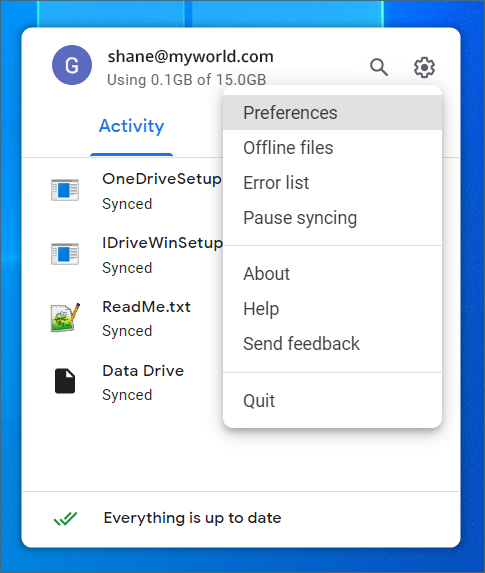Click Synced status under IDriveWinSetup
The image size is (485, 573).
(127, 268)
